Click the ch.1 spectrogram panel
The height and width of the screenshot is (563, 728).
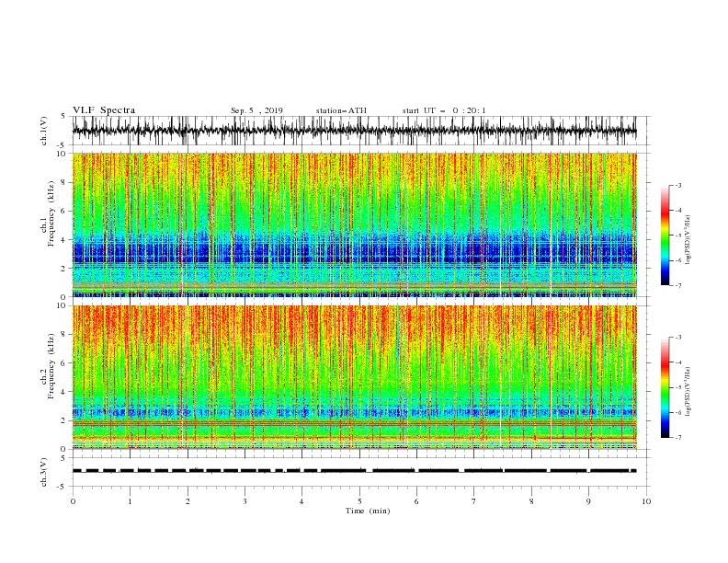[x=354, y=224]
